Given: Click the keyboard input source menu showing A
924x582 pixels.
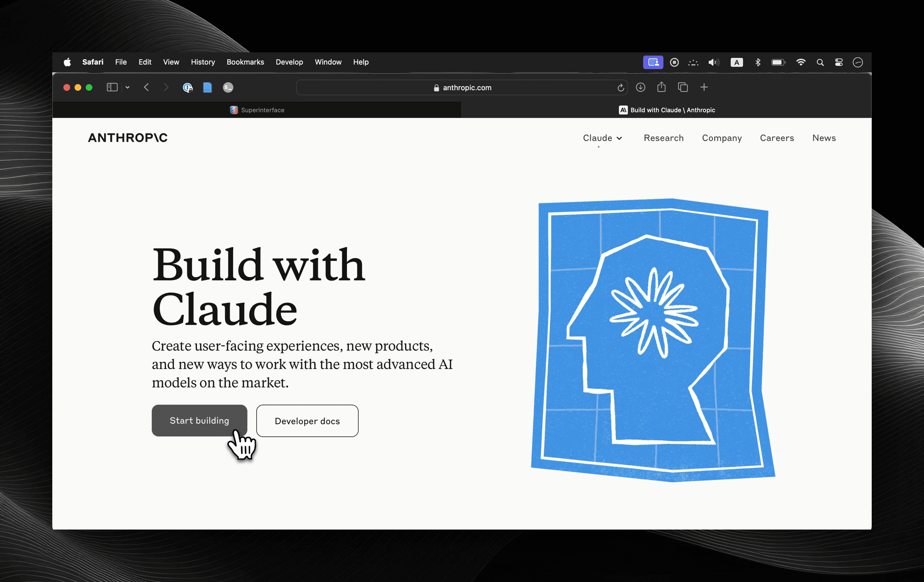Looking at the screenshot, I should click(736, 62).
